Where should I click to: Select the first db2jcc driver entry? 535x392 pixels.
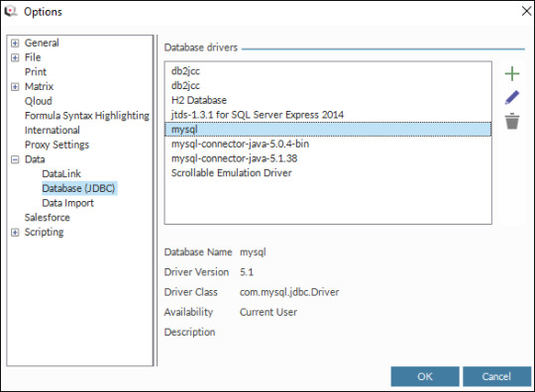328,71
